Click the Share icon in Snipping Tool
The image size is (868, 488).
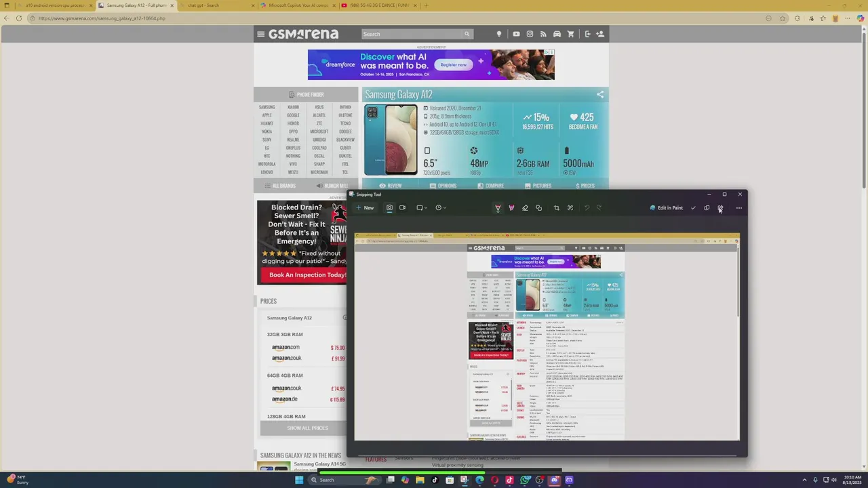720,208
